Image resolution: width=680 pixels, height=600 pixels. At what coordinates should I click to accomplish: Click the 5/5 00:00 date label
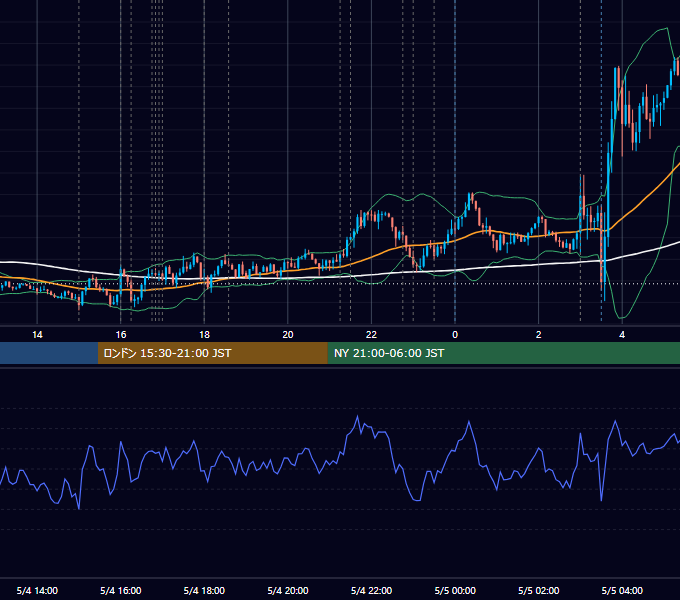(x=455, y=590)
